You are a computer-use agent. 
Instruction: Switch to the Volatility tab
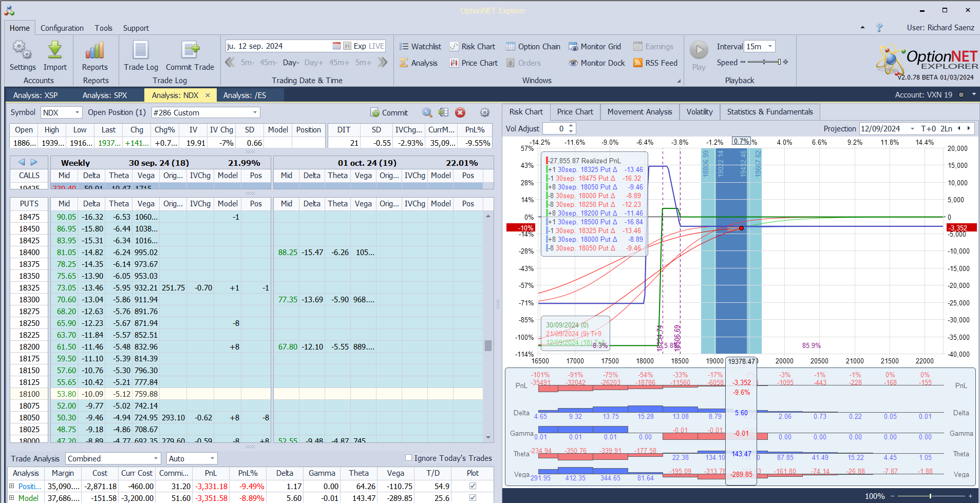tap(700, 111)
